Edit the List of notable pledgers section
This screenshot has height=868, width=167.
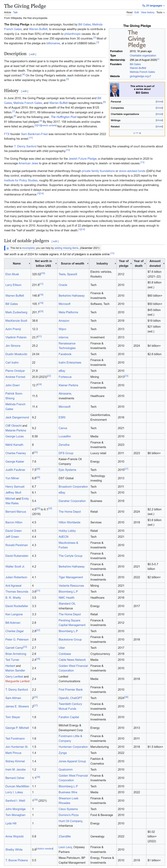[55, 241]
